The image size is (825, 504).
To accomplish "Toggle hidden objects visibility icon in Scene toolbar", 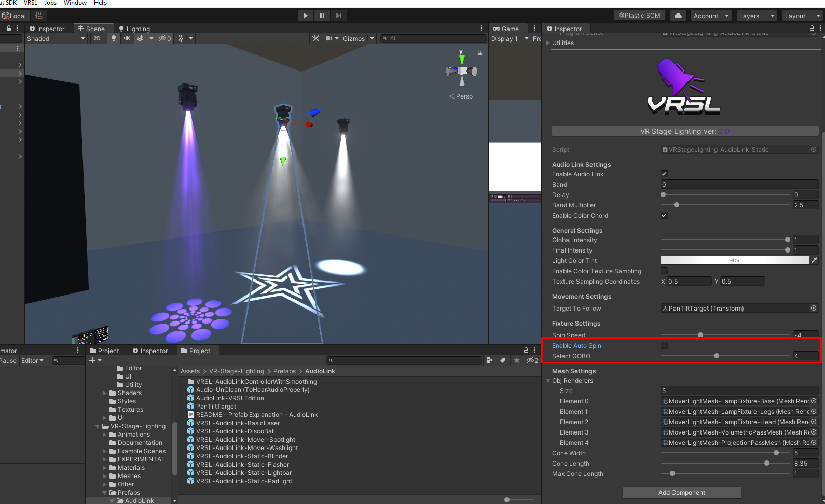I will coord(164,38).
